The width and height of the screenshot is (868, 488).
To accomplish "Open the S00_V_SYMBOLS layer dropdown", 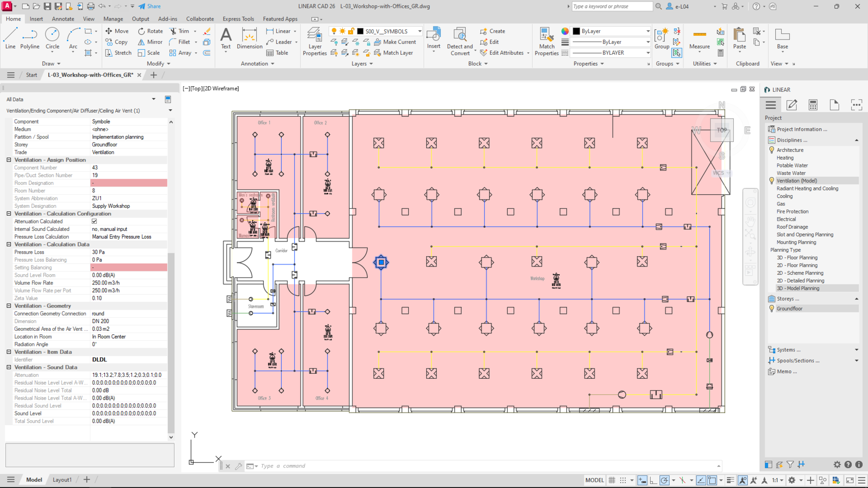I will [419, 31].
